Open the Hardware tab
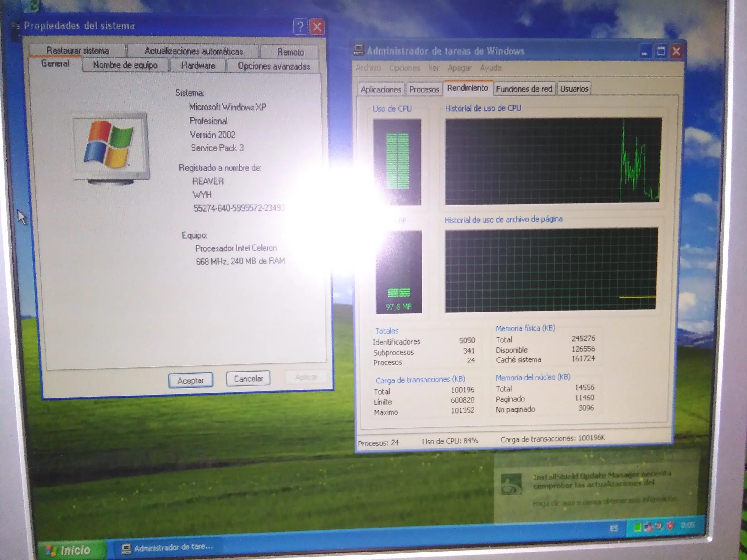 point(198,65)
